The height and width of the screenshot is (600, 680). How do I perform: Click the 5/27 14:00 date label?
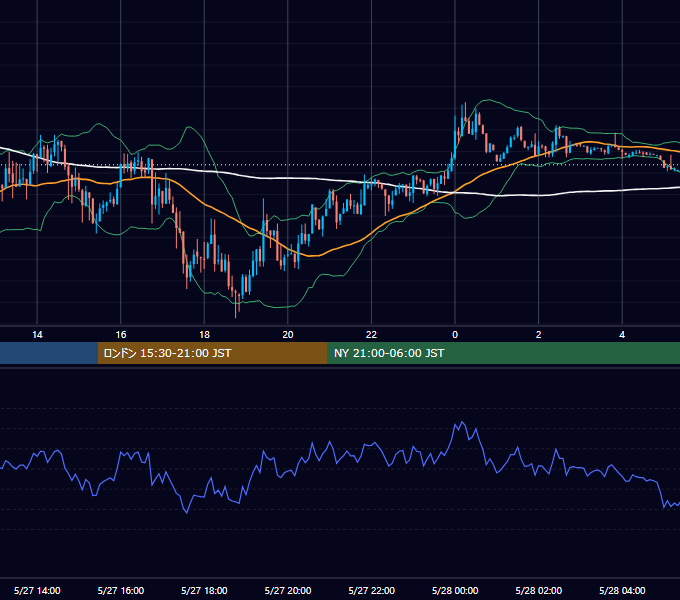click(x=37, y=590)
